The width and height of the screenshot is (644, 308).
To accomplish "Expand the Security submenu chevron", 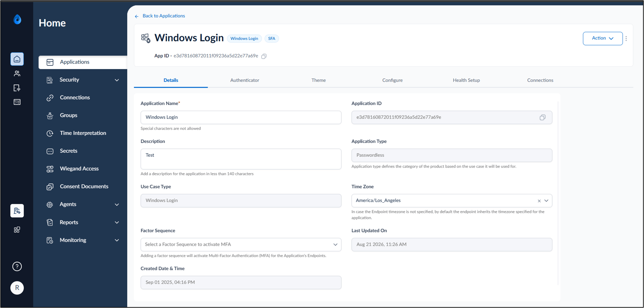I will click(117, 80).
